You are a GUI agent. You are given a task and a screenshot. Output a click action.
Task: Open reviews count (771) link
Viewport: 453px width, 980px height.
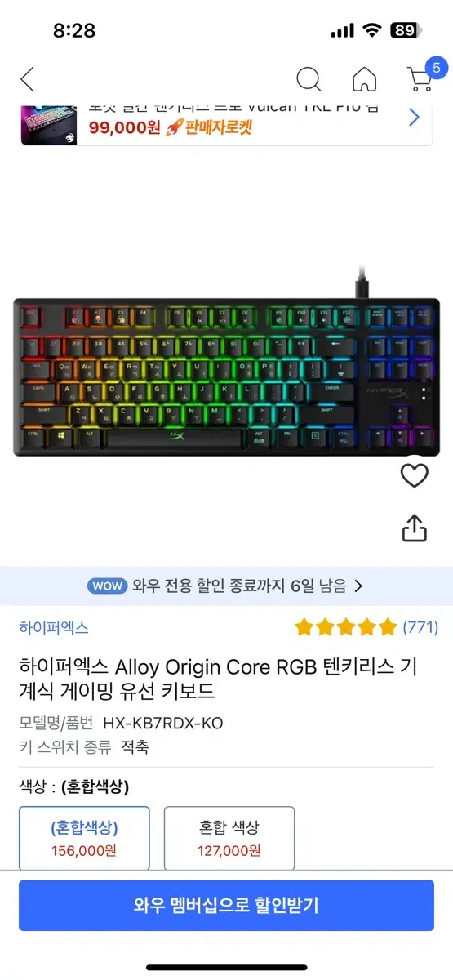pos(420,627)
